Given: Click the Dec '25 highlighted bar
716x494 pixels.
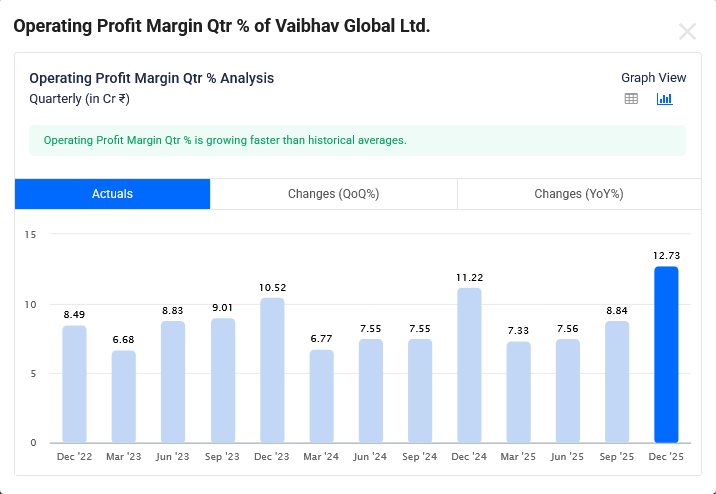Looking at the screenshot, I should (666, 355).
